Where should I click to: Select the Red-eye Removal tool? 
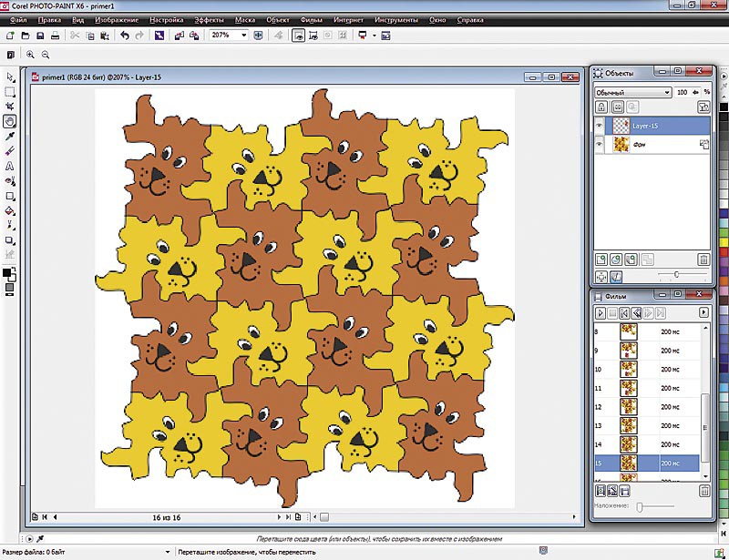click(x=10, y=181)
